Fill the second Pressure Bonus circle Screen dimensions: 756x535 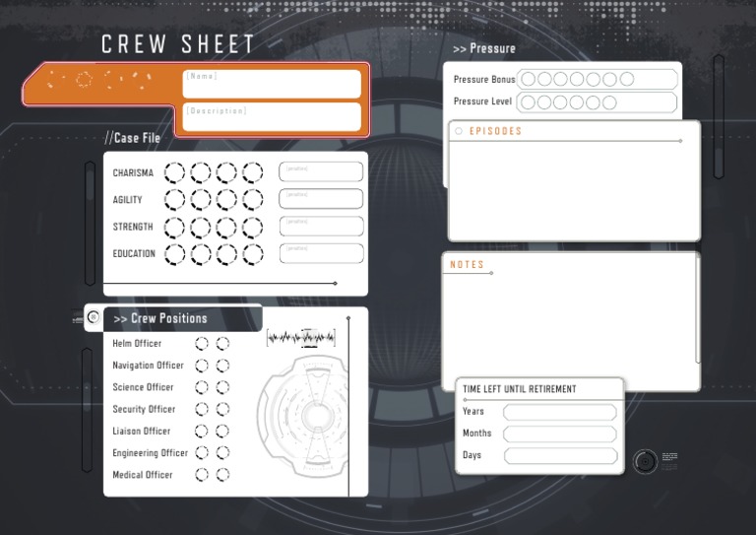pyautogui.click(x=544, y=79)
